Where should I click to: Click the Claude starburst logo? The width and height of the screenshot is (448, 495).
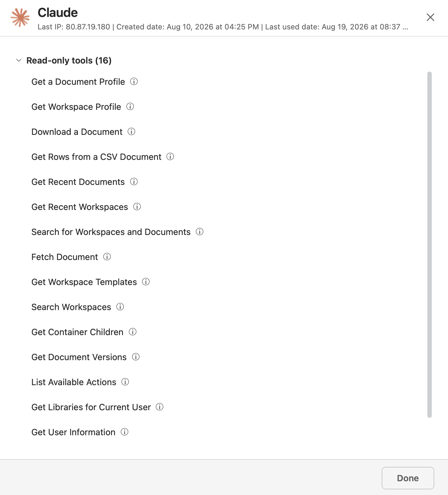pyautogui.click(x=20, y=18)
